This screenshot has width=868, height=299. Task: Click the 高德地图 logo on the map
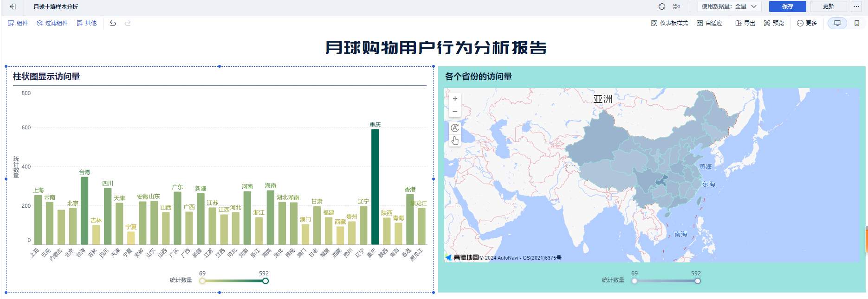(462, 257)
